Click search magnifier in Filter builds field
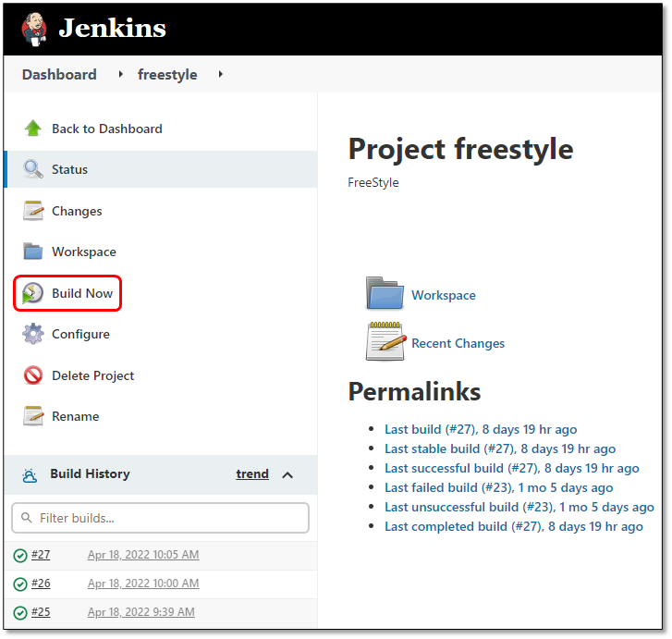 pos(27,518)
